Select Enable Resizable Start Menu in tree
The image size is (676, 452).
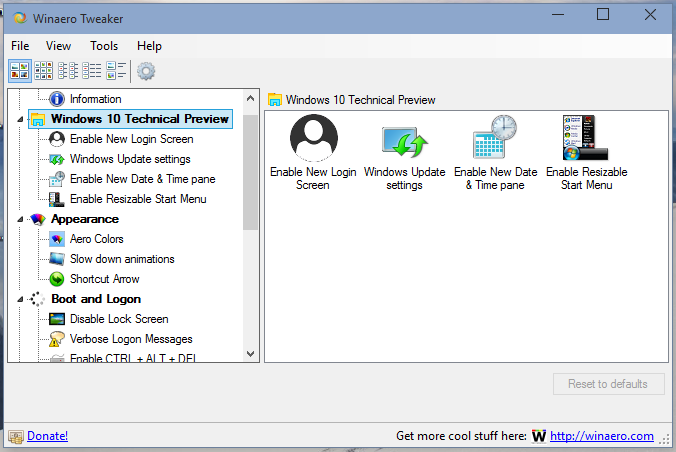(x=138, y=199)
